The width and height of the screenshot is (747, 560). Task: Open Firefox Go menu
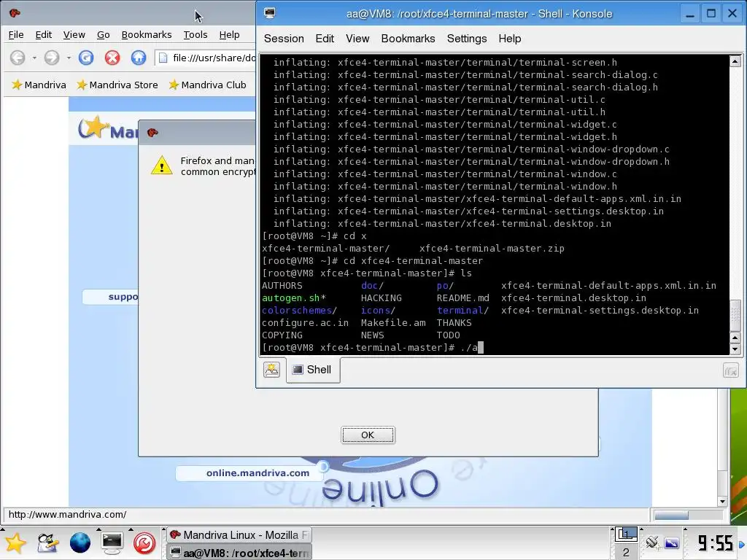coord(104,35)
